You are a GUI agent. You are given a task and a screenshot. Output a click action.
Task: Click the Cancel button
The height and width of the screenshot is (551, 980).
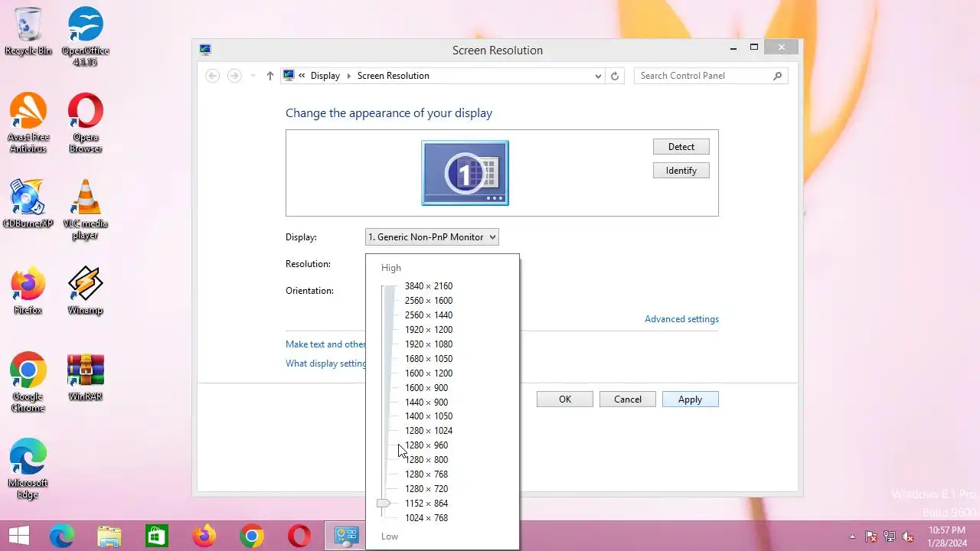click(x=628, y=399)
